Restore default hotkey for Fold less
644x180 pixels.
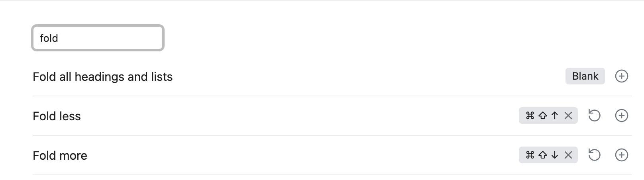pyautogui.click(x=594, y=115)
